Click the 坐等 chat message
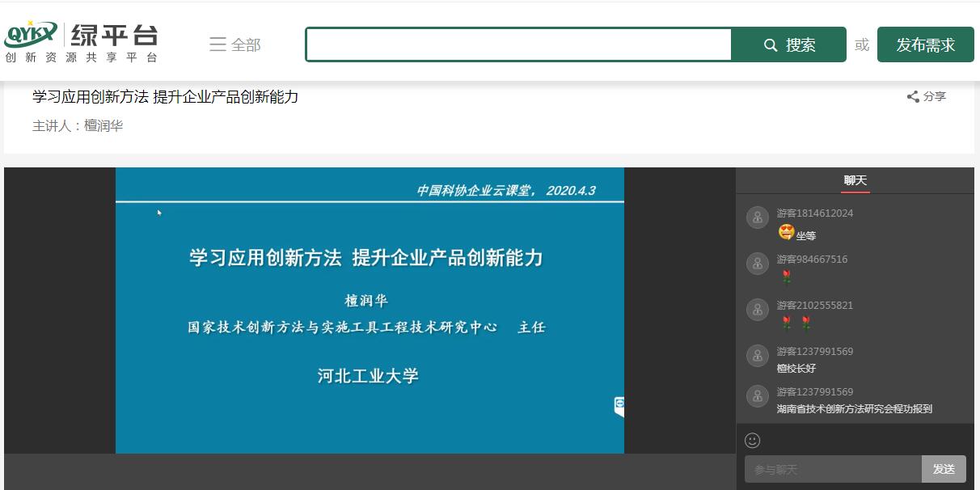Viewport: 980px width, 490px height. click(805, 235)
